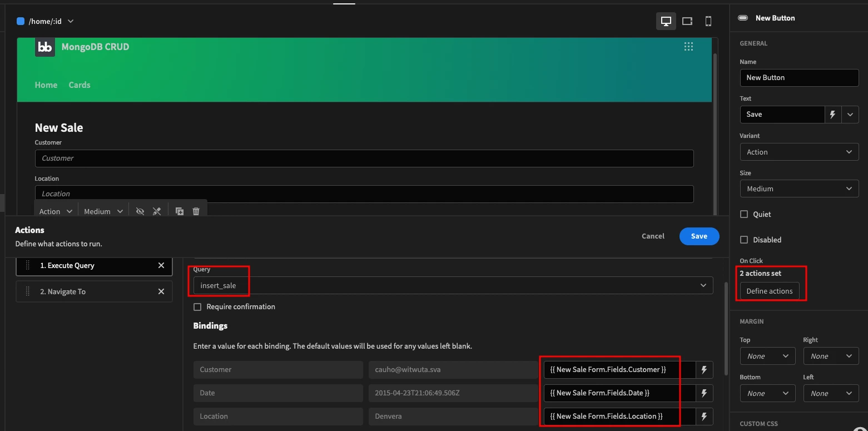Image resolution: width=868 pixels, height=431 pixels.
Task: Grab drag handle of Execute Query action
Action: [x=28, y=265]
